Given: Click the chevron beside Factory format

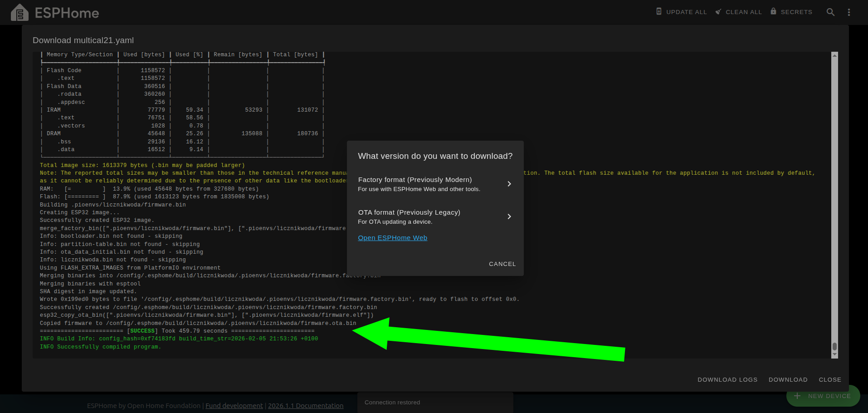Looking at the screenshot, I should point(509,184).
